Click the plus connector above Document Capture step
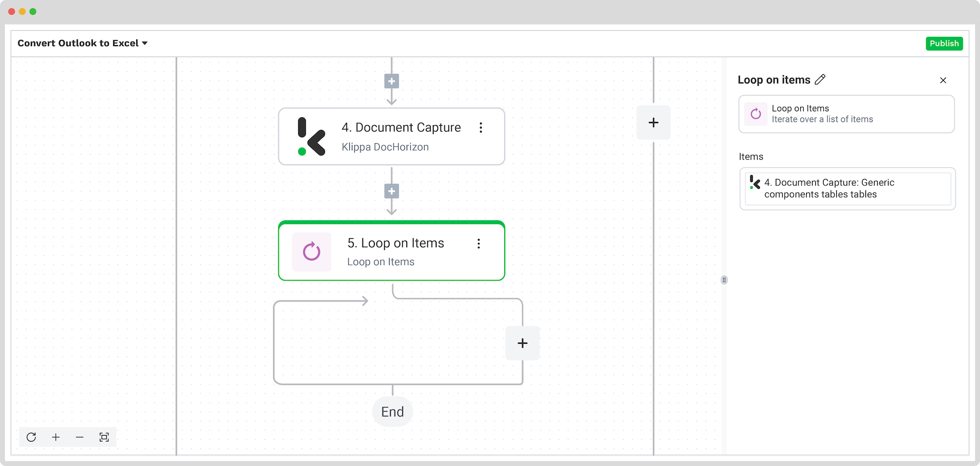This screenshot has width=980, height=466. point(392,81)
